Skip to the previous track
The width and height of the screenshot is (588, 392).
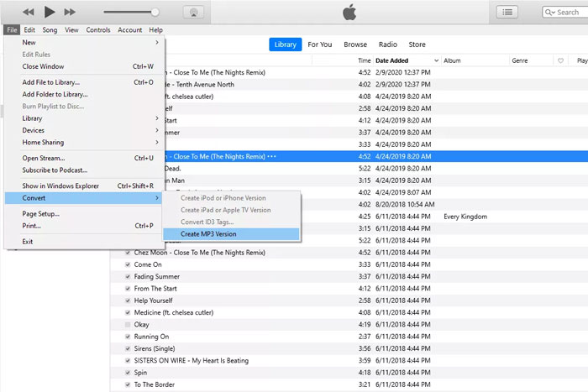pos(29,12)
